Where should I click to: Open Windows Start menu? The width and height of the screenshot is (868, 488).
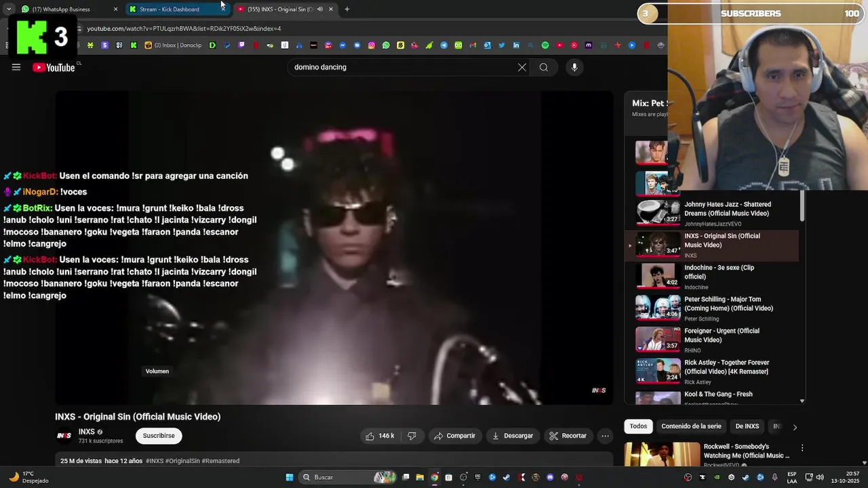[x=290, y=477]
